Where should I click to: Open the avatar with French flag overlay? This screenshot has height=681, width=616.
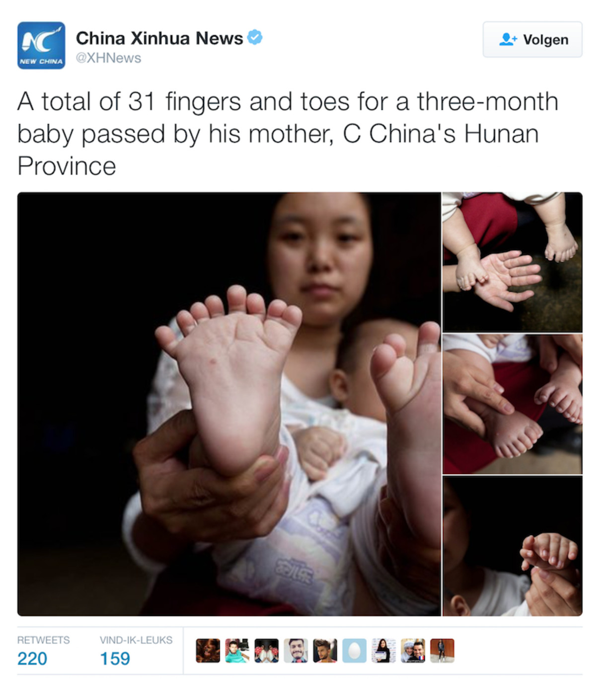click(x=413, y=651)
